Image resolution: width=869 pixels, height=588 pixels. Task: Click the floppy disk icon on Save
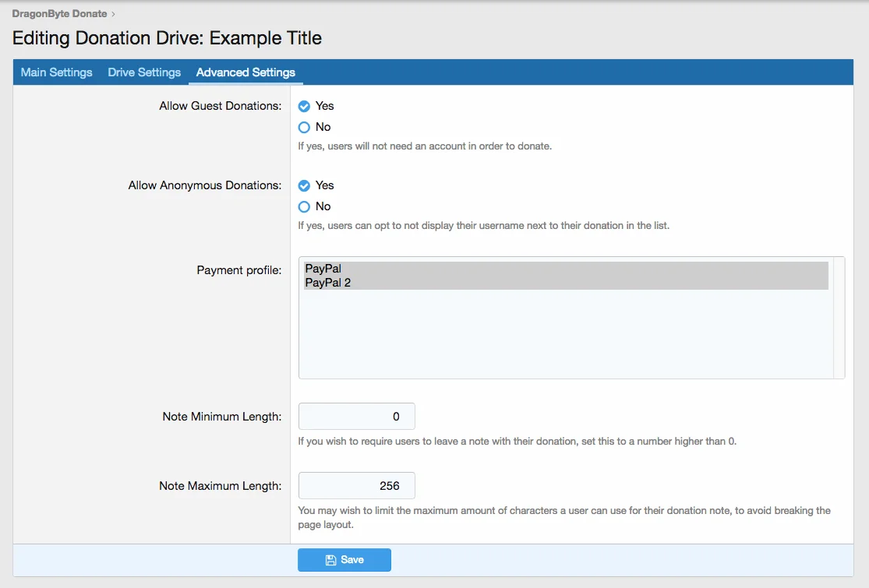pyautogui.click(x=330, y=560)
